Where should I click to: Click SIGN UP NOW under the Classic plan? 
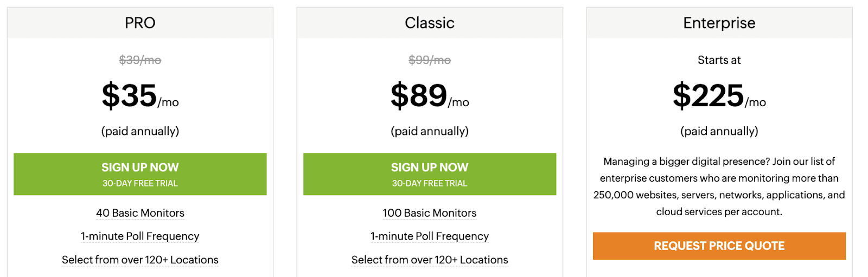[x=429, y=174]
